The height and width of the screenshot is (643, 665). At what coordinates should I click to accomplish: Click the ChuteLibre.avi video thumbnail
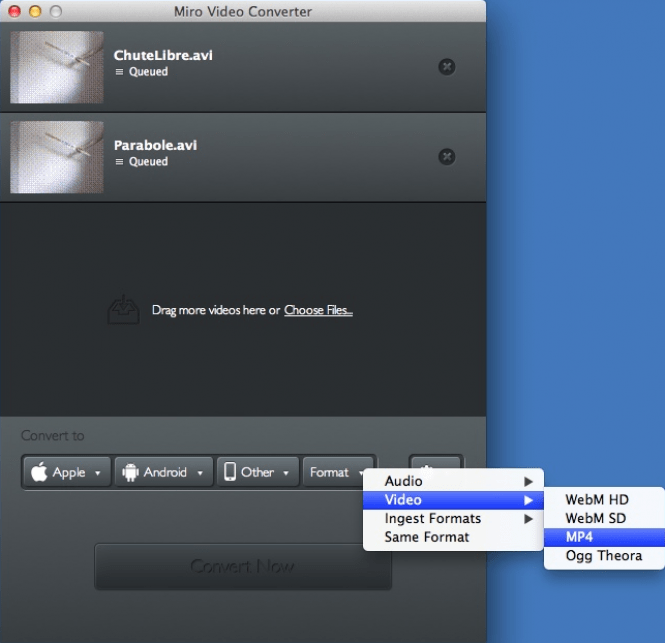point(57,67)
